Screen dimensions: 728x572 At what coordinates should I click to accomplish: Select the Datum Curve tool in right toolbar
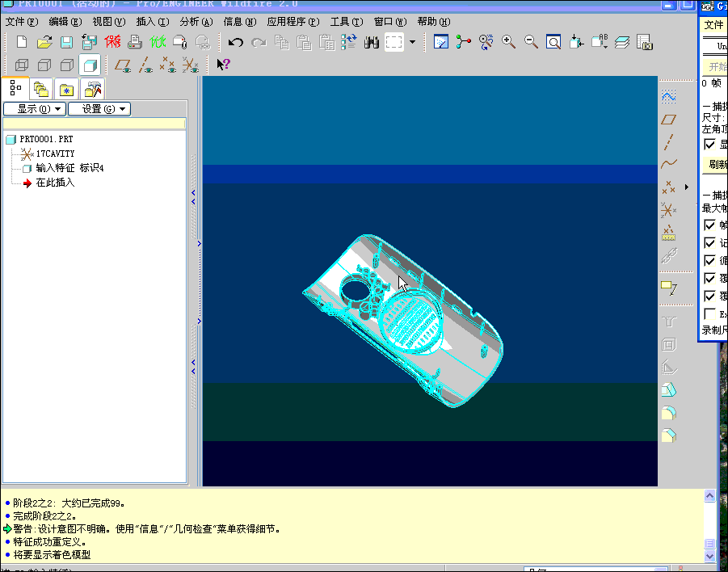(x=668, y=164)
